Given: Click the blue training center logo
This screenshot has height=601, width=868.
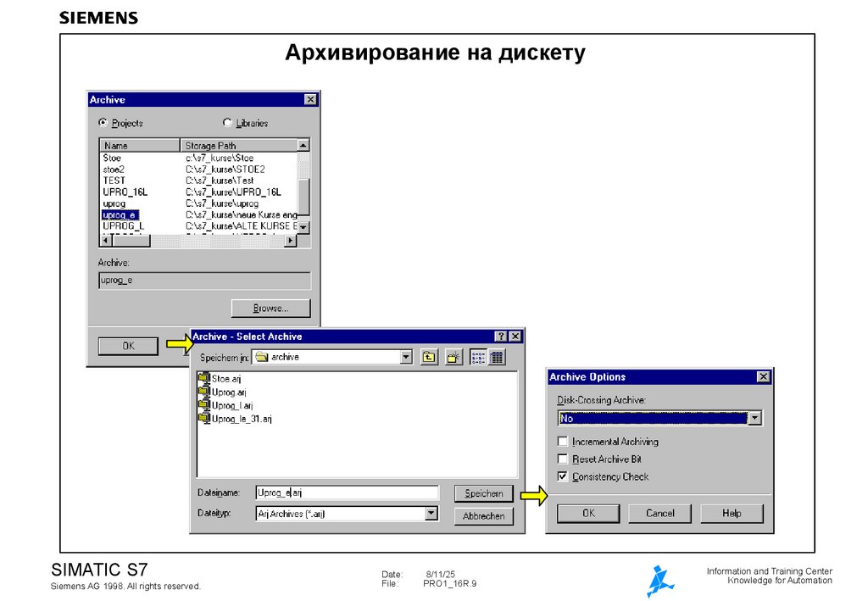Looking at the screenshot, I should (662, 579).
